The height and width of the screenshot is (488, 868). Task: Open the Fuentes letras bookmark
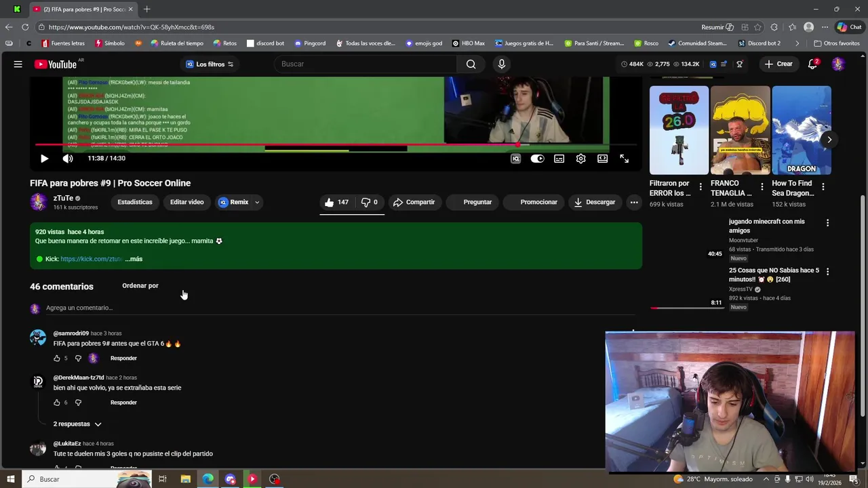63,43
